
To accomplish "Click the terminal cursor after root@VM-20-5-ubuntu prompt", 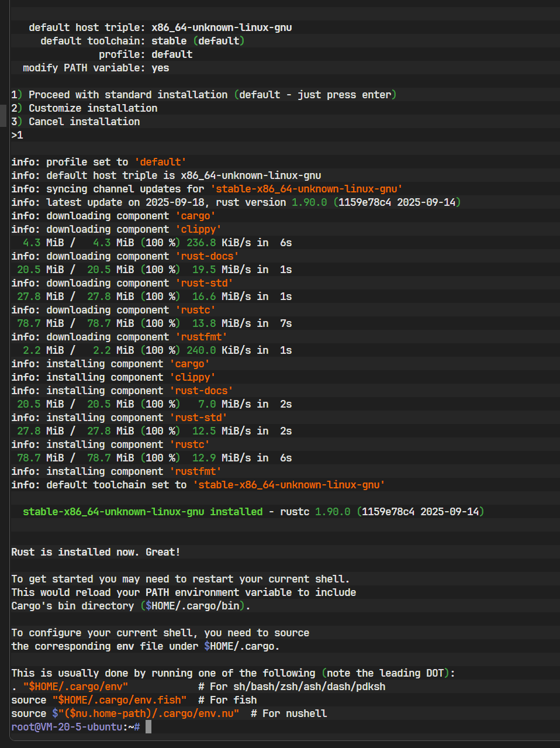I will (x=148, y=726).
